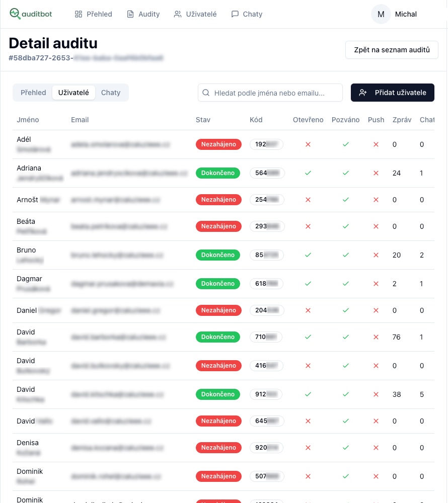Click the Pozváno column header

[x=346, y=120]
